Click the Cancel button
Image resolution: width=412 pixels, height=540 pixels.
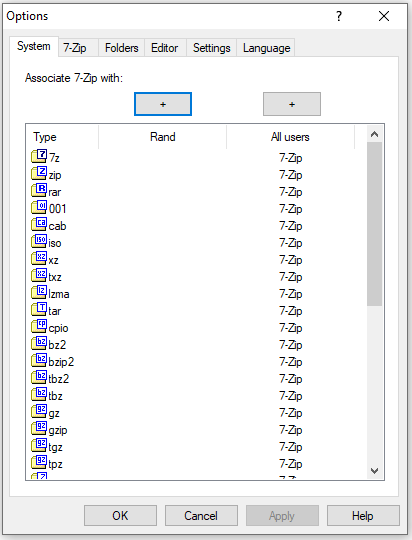tap(201, 516)
